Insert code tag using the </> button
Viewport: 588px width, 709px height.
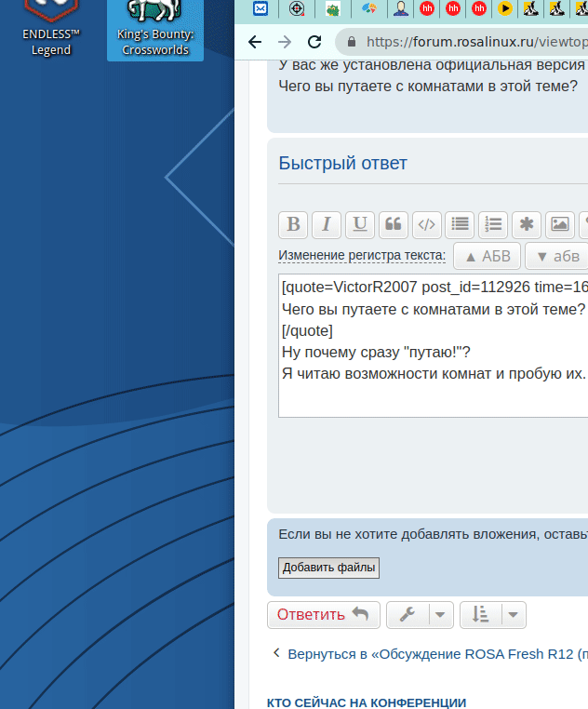click(x=427, y=224)
